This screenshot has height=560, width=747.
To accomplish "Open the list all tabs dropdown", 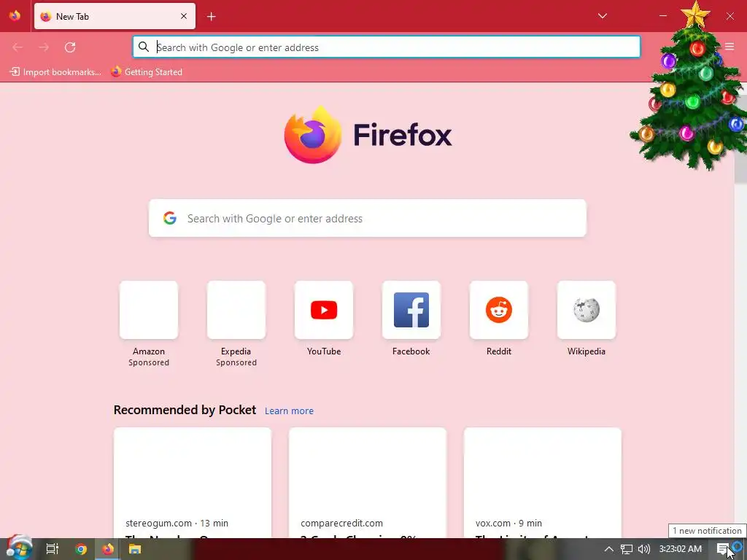I will click(602, 16).
